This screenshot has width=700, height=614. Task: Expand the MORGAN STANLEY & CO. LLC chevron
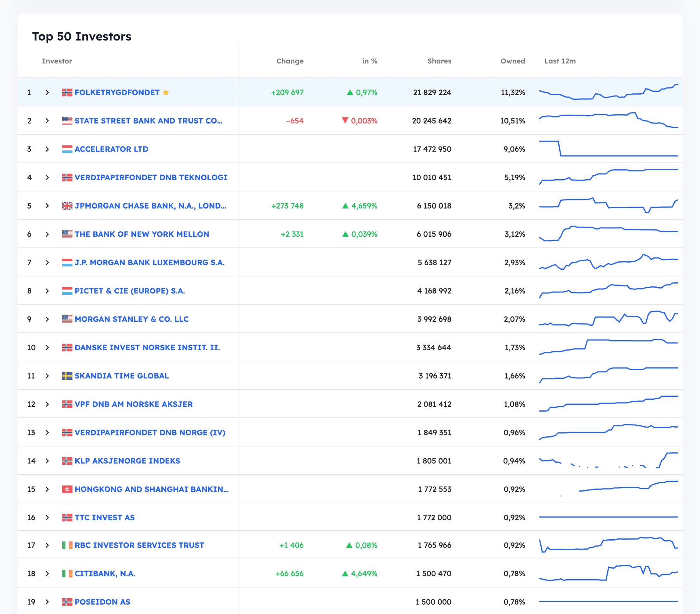(x=47, y=319)
